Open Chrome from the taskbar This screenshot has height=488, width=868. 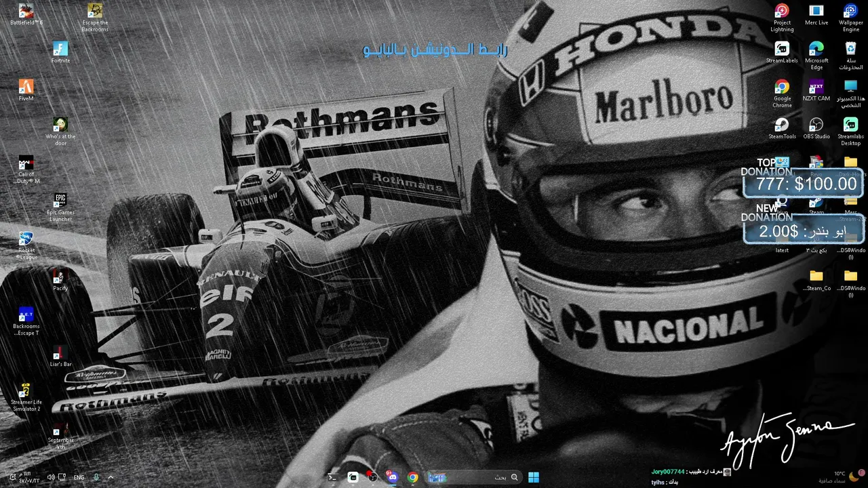(412, 477)
